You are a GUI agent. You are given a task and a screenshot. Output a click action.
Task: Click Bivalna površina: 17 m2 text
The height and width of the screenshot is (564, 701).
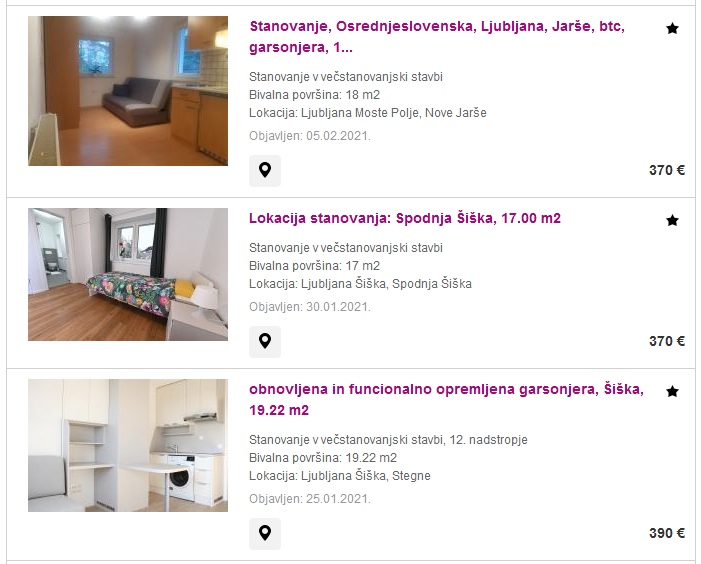[x=314, y=266]
